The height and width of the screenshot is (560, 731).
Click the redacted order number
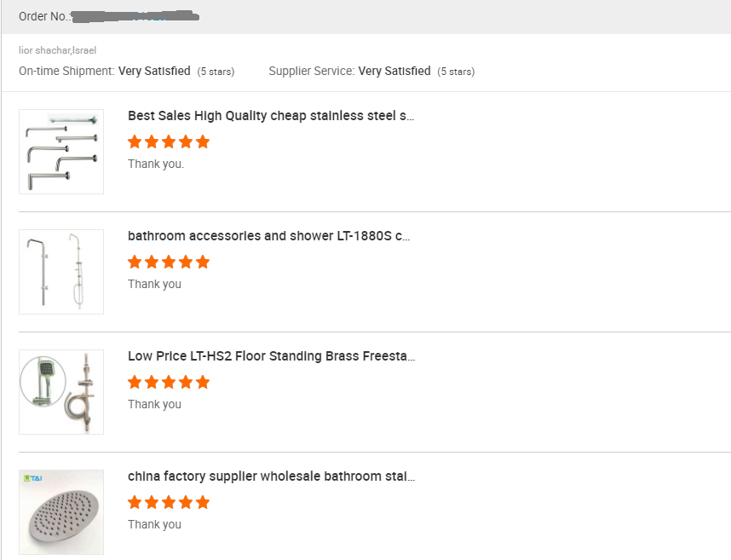(135, 16)
